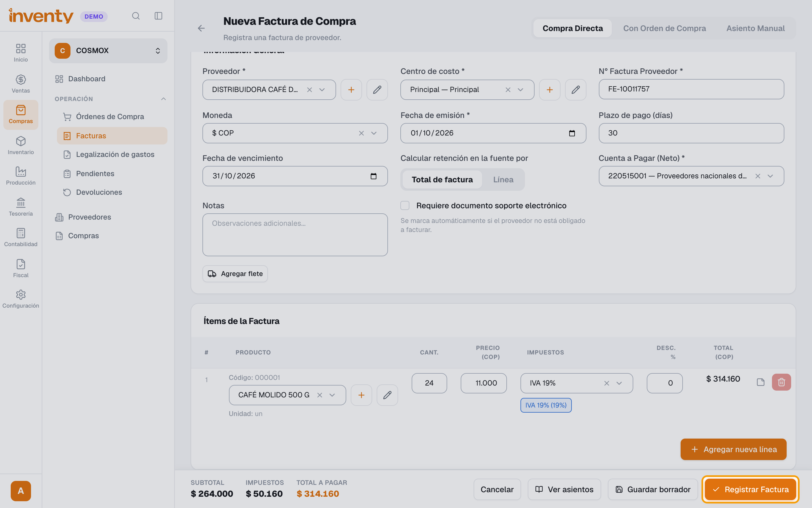Clear the Moneda COP selection
Screen dimensions: 812x508
point(361,133)
